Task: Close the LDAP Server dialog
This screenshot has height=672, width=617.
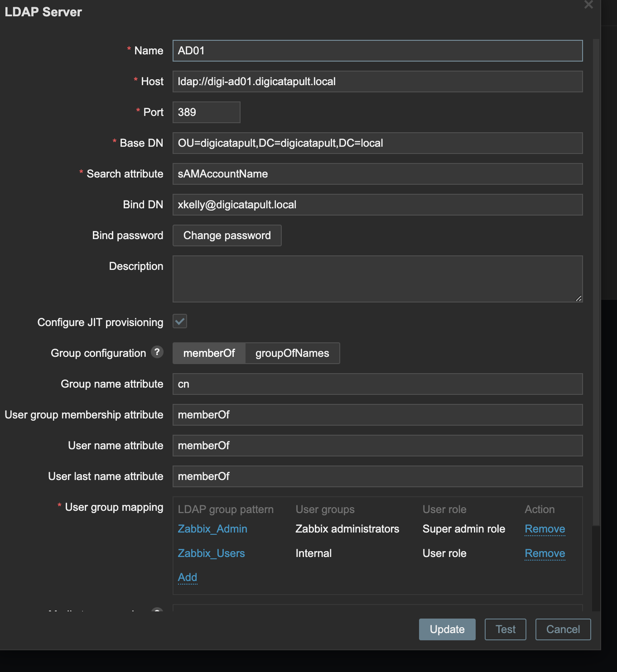Action: click(588, 5)
